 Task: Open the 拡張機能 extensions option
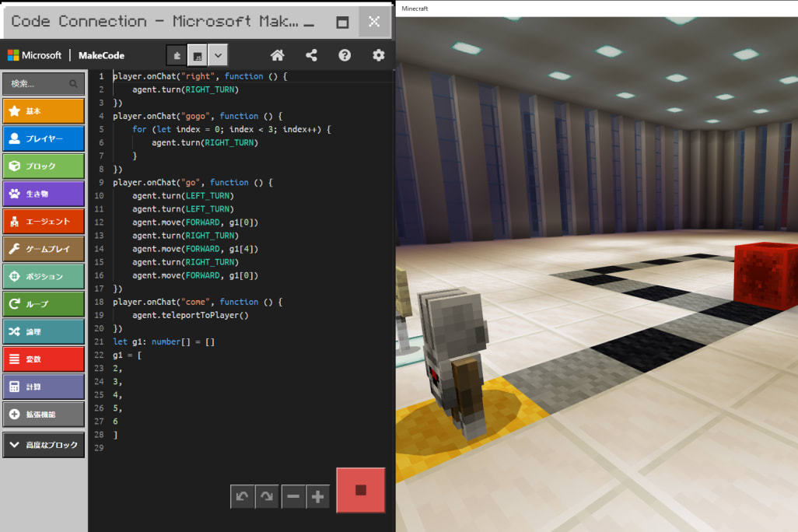pyautogui.click(x=44, y=415)
